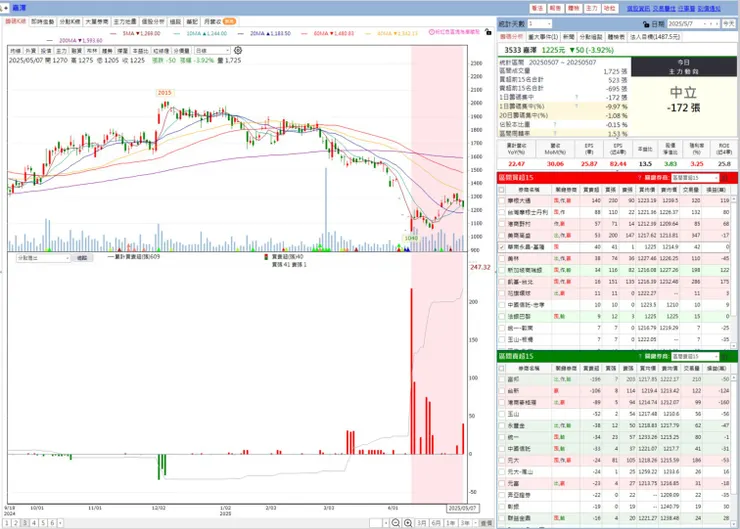Viewport: 740px width, 529px height.
Task: Click the 60MA legend line swatch
Action: point(303,34)
